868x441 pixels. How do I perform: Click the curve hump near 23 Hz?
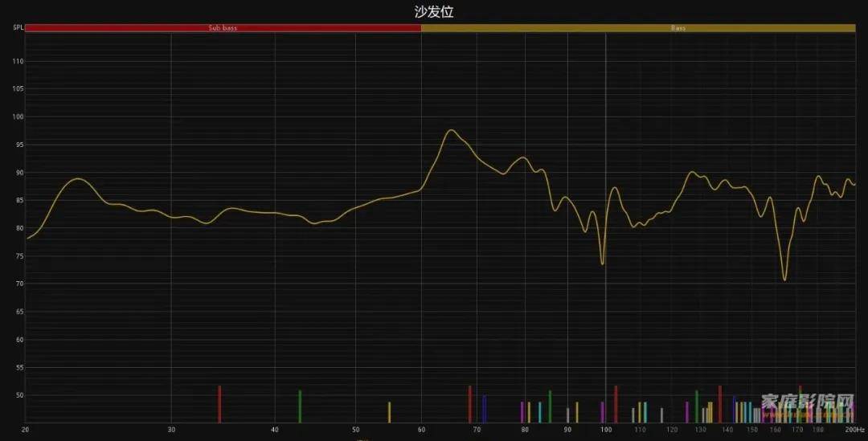pos(79,179)
